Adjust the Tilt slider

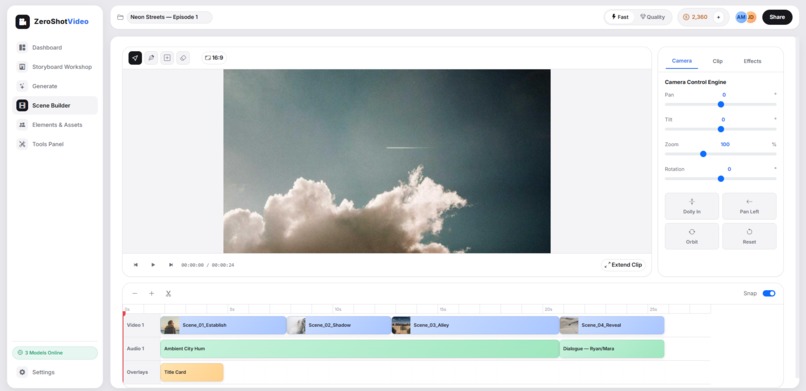click(x=721, y=129)
